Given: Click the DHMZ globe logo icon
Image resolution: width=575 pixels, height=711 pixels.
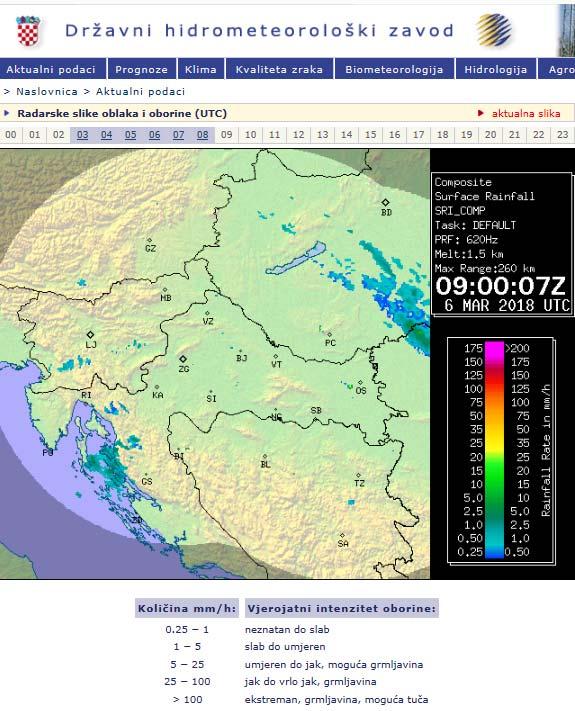Looking at the screenshot, I should click(x=494, y=30).
